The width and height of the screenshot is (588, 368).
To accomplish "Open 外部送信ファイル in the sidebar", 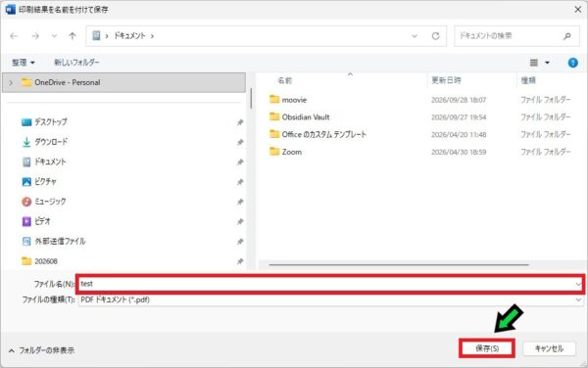I will pyautogui.click(x=60, y=241).
